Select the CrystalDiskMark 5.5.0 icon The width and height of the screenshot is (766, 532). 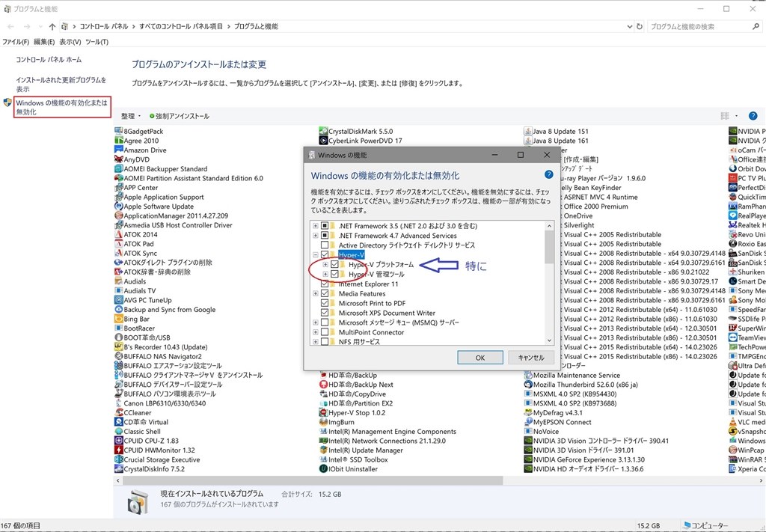323,131
